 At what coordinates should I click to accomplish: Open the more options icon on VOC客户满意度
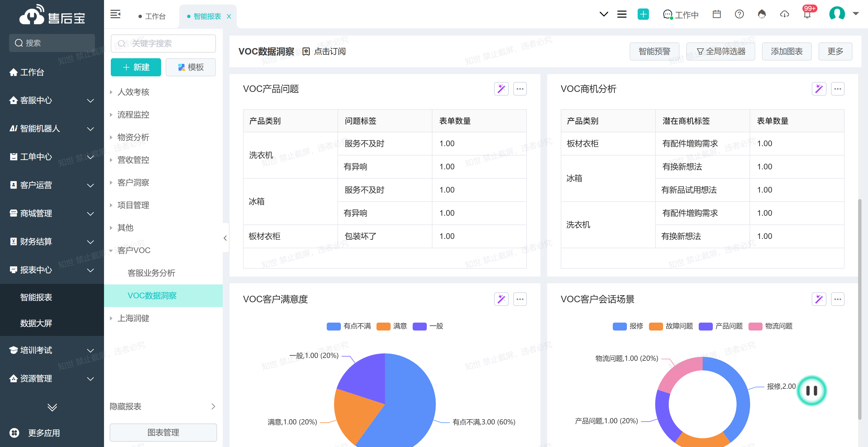(520, 299)
